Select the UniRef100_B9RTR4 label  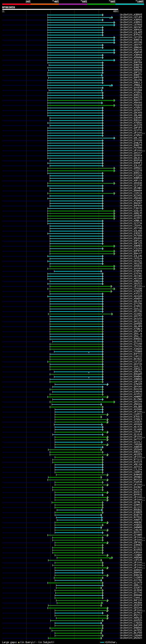point(131,63)
